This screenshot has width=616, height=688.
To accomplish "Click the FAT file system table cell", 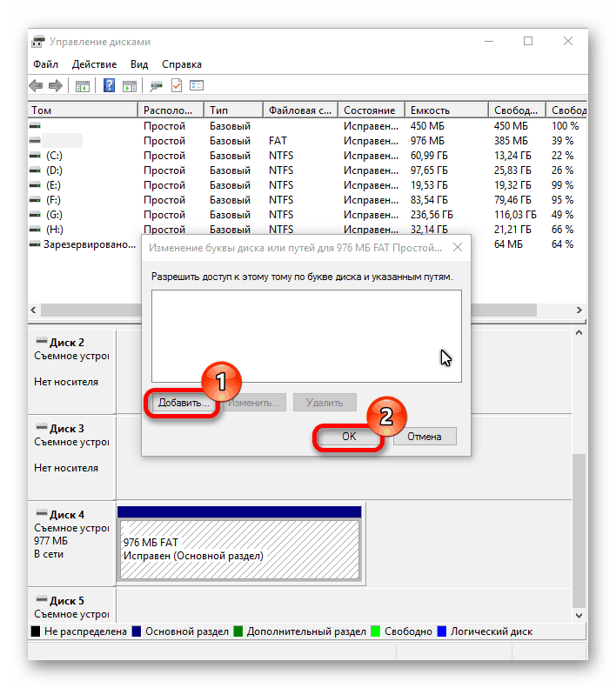I will [x=278, y=141].
